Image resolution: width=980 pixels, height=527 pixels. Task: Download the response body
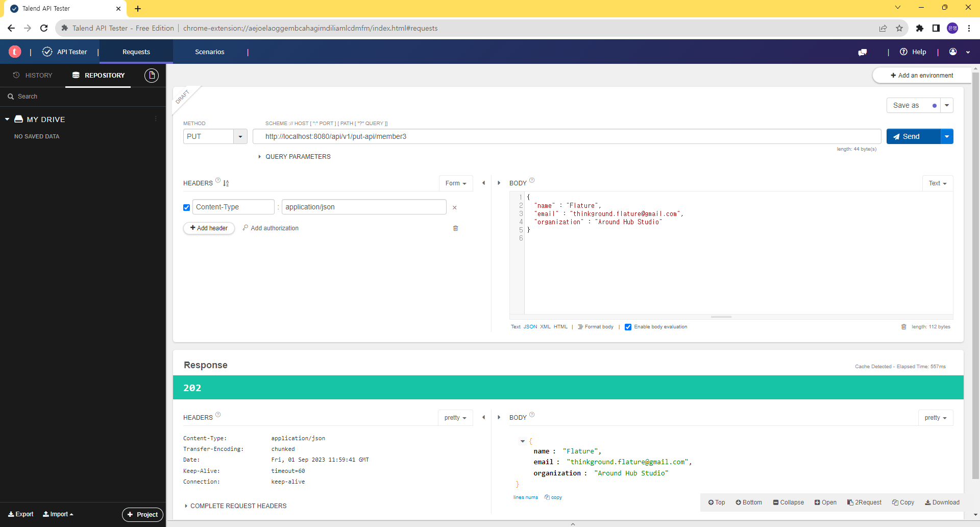(942, 502)
